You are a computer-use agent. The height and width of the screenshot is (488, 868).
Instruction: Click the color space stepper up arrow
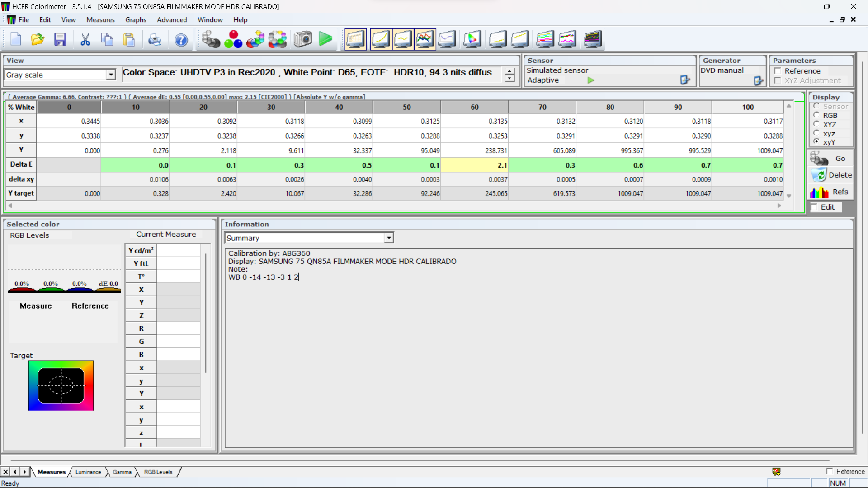coord(510,71)
